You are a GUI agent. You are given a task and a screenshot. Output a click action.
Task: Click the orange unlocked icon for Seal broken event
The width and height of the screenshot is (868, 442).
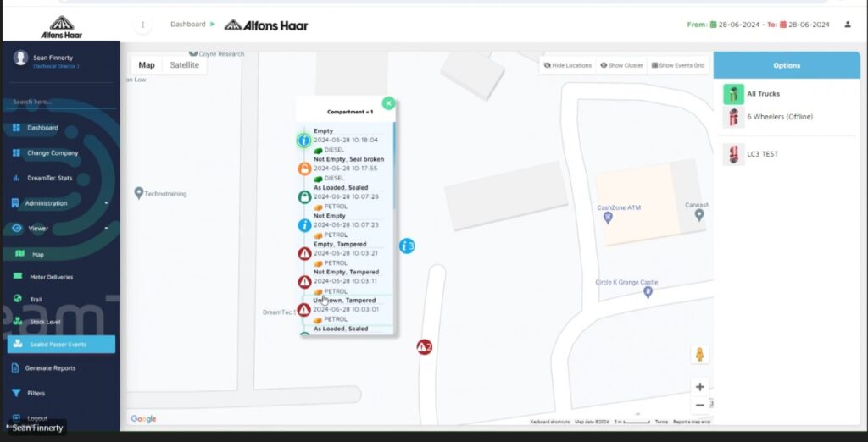click(x=304, y=169)
